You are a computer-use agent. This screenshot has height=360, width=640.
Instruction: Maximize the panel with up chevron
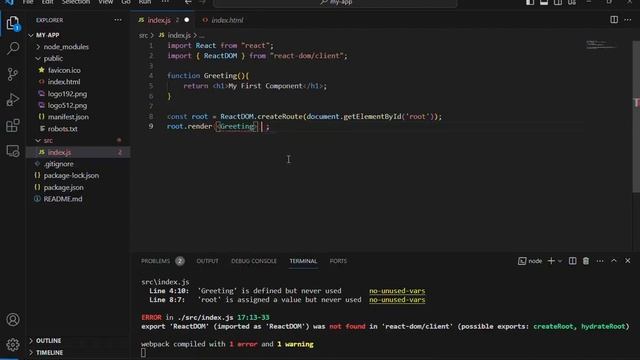pyautogui.click(x=614, y=261)
